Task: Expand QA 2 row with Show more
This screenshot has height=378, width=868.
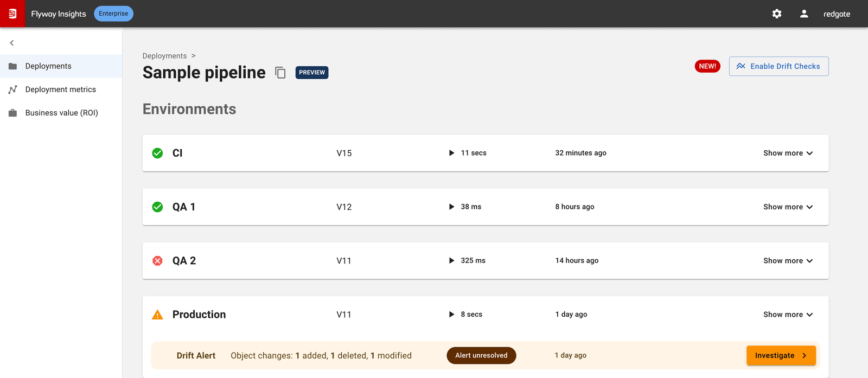Action: [788, 261]
